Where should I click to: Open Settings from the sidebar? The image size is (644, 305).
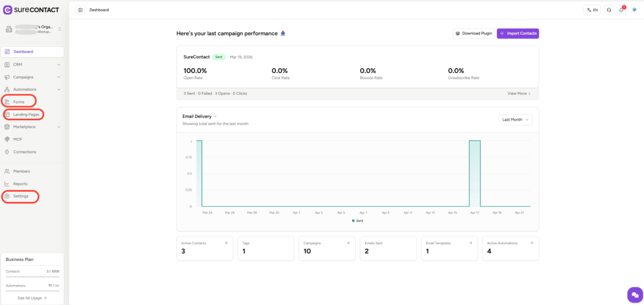(x=21, y=197)
